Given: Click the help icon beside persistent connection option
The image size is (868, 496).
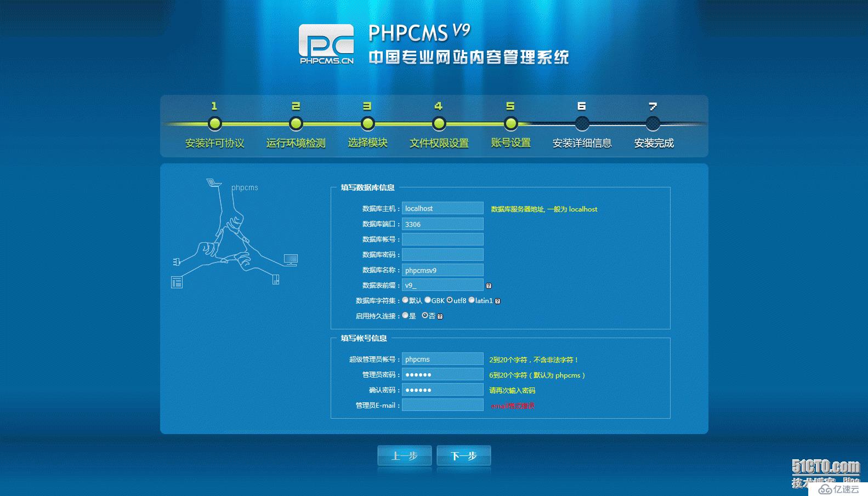Looking at the screenshot, I should coord(440,316).
